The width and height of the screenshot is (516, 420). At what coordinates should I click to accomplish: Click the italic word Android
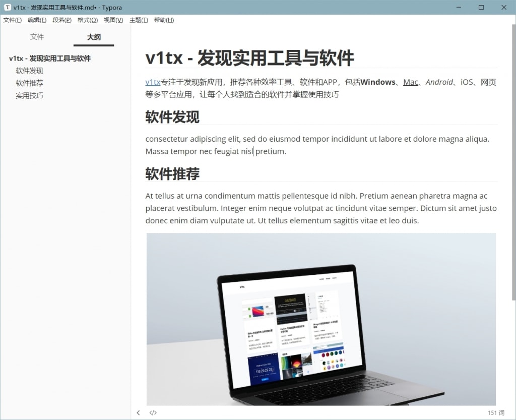[x=439, y=82]
